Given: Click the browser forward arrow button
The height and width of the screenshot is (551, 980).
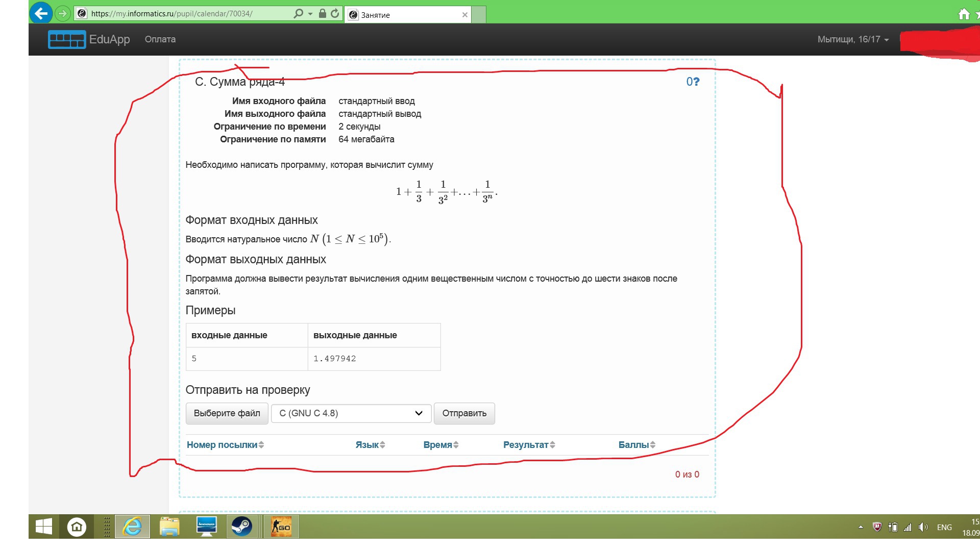Looking at the screenshot, I should pyautogui.click(x=62, y=14).
